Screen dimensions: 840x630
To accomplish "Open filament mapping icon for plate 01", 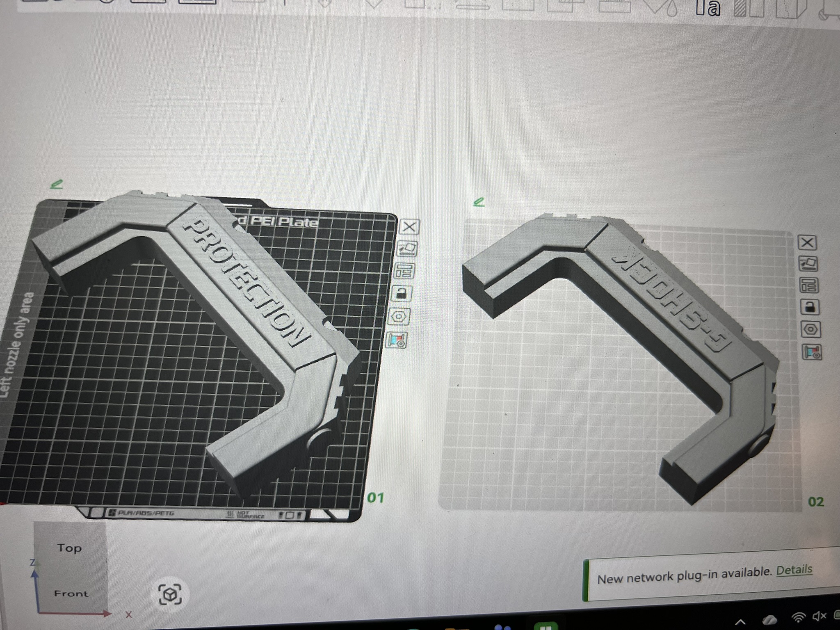I will tap(397, 340).
